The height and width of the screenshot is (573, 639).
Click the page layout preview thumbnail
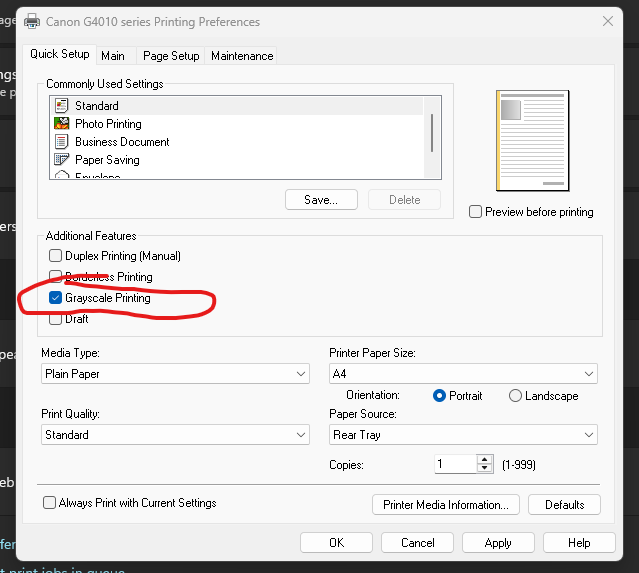click(532, 141)
